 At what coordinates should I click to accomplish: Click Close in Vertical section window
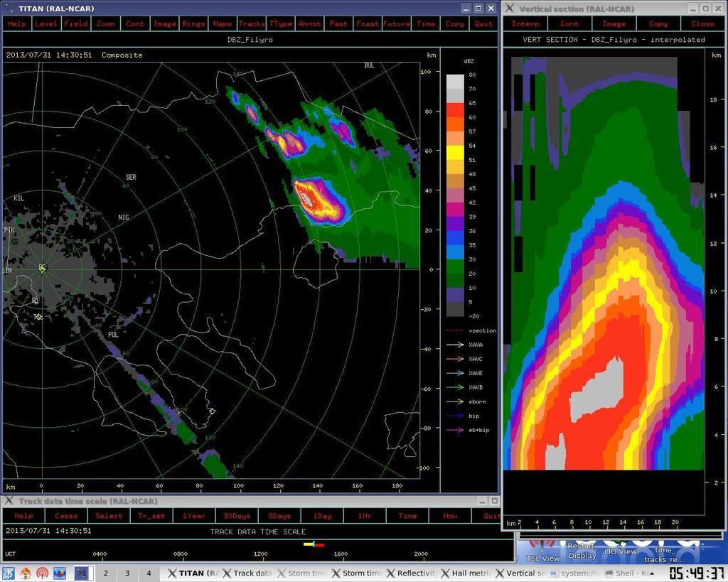pyautogui.click(x=702, y=23)
